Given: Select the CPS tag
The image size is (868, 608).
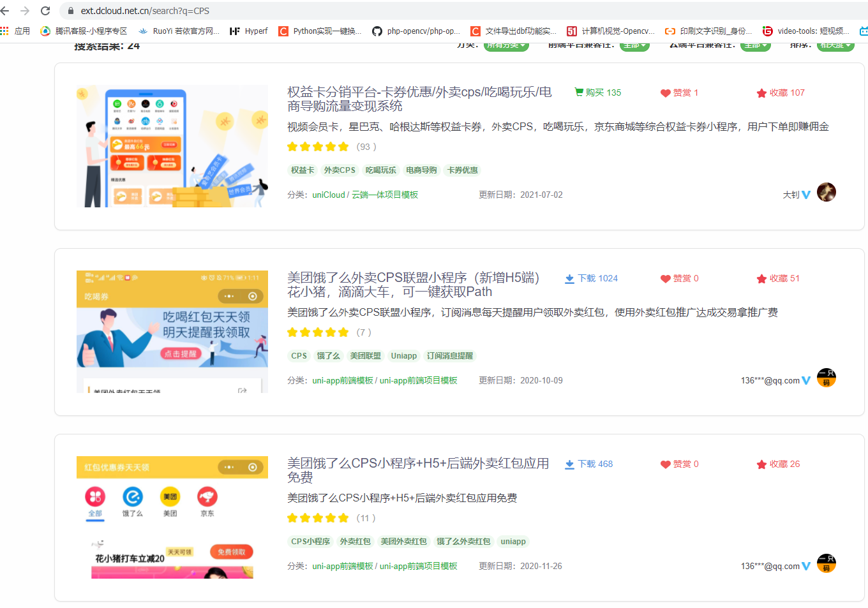Looking at the screenshot, I should pos(299,356).
